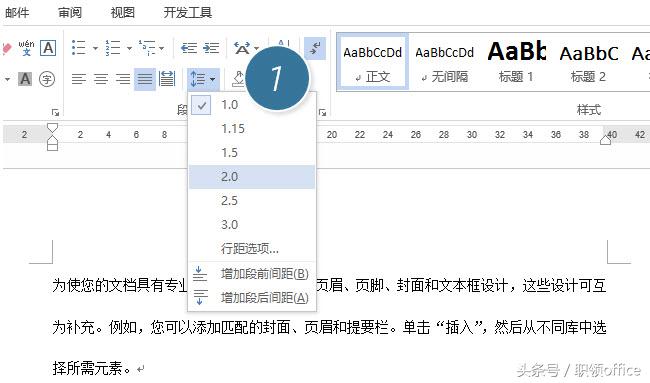Set line spacing to 1.5
The image size is (650, 383).
click(252, 153)
